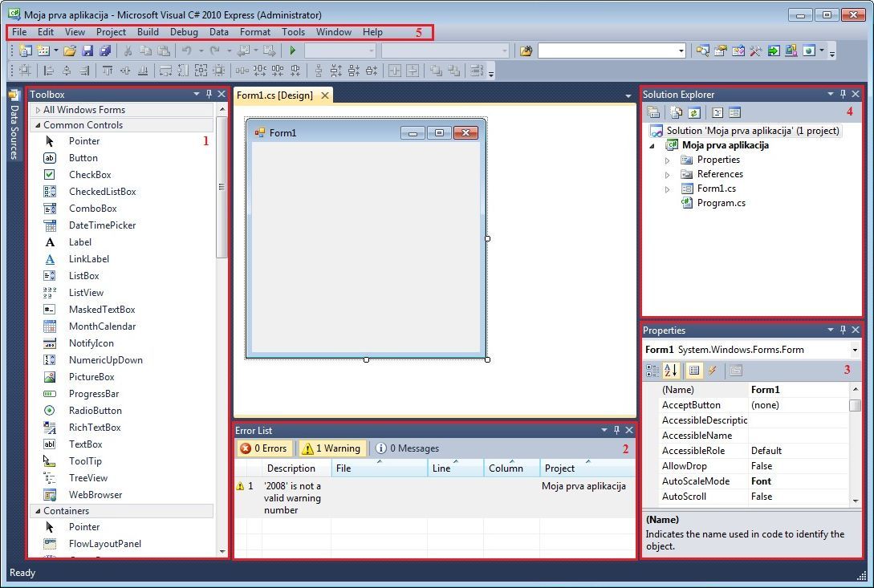This screenshot has height=588, width=874.
Task: Click the Align to Grid layout icon
Action: tap(25, 71)
